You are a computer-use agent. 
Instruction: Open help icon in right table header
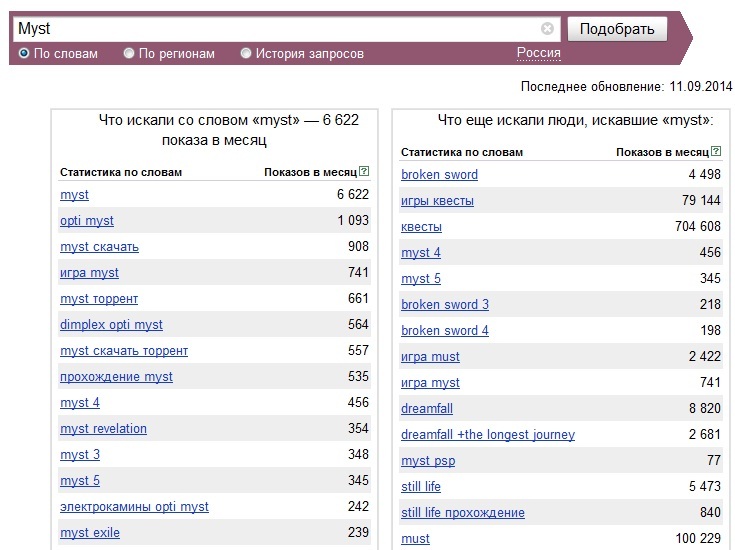pos(716,151)
